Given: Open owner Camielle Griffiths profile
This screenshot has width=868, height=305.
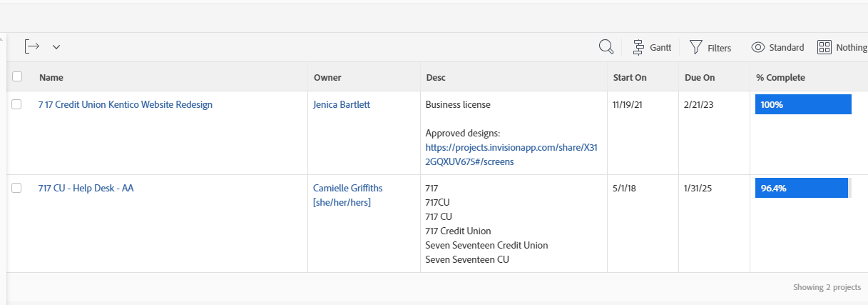Looking at the screenshot, I should point(347,195).
